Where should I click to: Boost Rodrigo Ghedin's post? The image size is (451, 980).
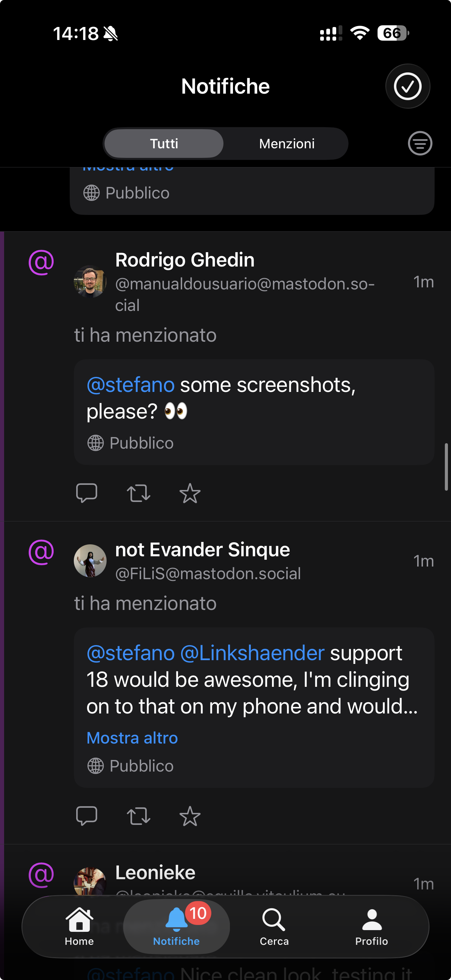tap(138, 493)
